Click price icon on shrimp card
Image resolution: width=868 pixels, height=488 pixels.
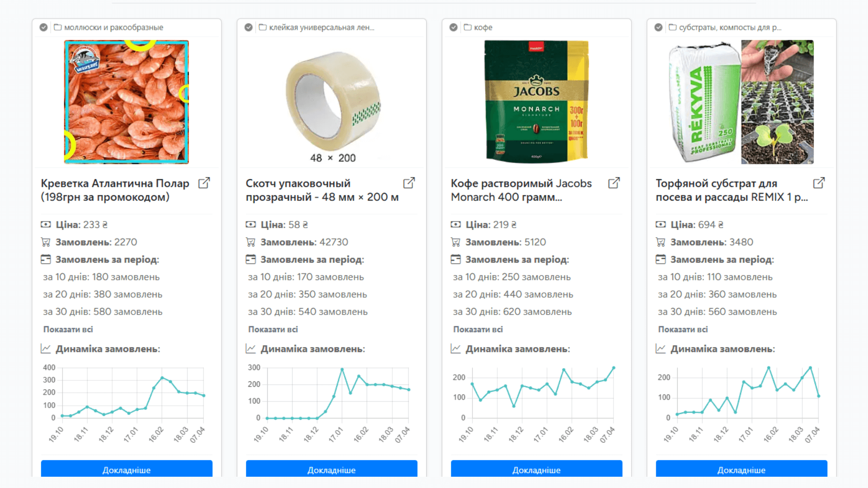tap(46, 225)
